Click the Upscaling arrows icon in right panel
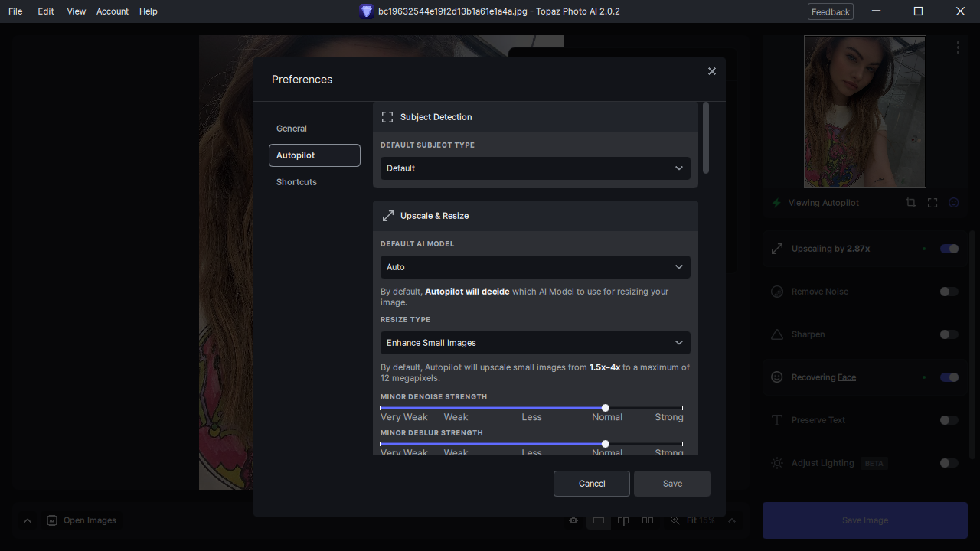The image size is (980, 551). point(777,249)
